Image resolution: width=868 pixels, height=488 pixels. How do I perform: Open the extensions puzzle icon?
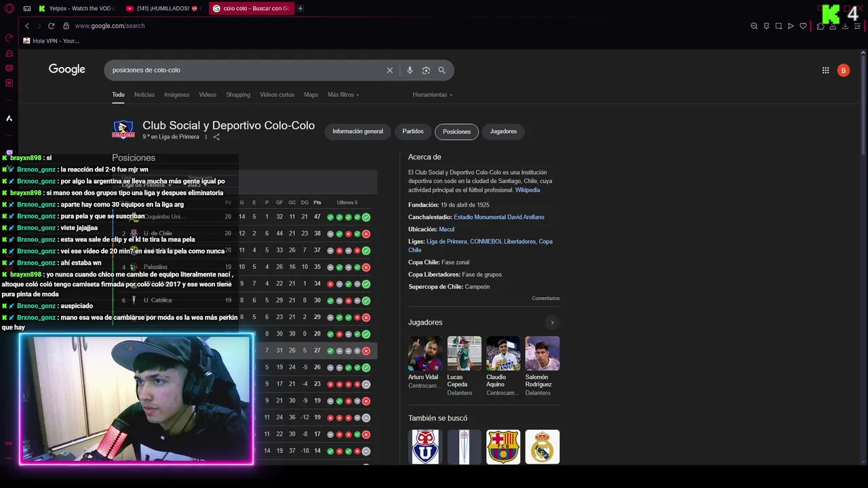point(820,26)
